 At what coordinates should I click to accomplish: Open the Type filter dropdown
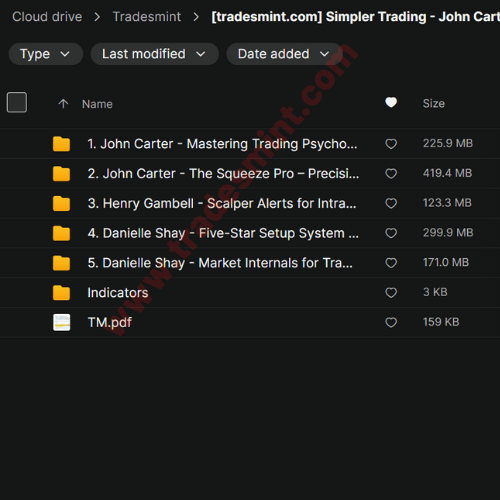pos(46,54)
